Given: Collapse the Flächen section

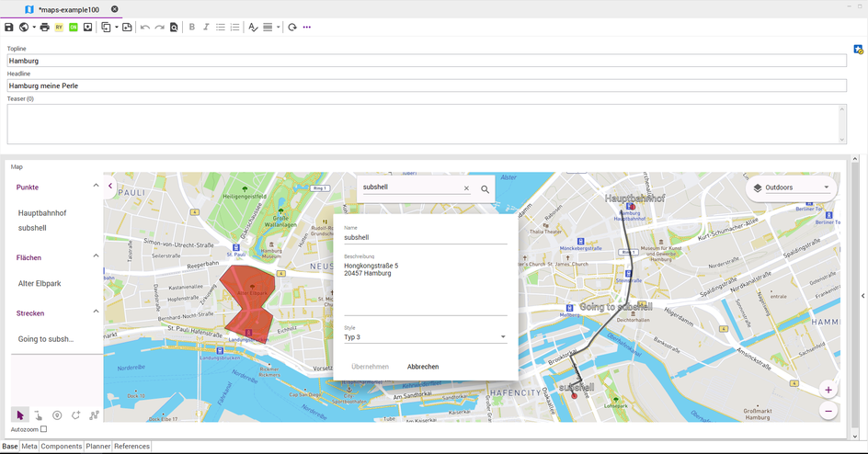Looking at the screenshot, I should [x=96, y=256].
